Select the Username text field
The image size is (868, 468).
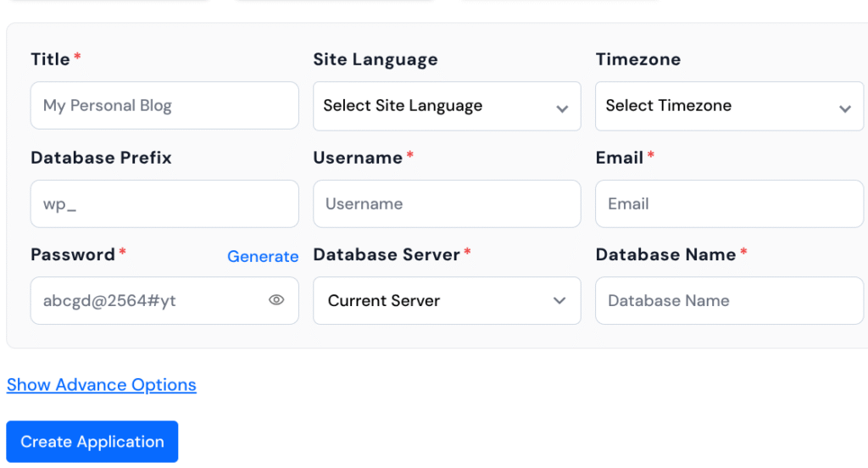447,204
